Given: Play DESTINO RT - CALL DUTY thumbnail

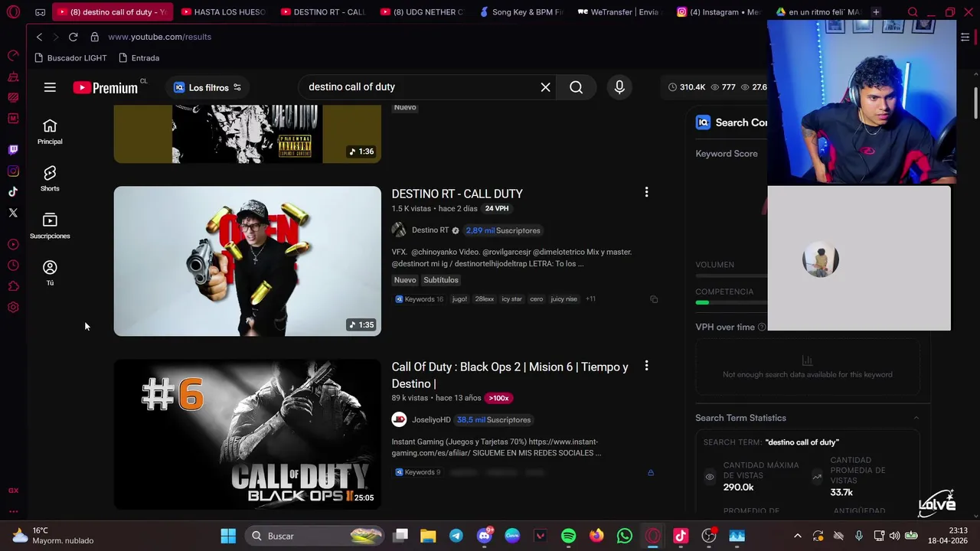Looking at the screenshot, I should click(247, 261).
